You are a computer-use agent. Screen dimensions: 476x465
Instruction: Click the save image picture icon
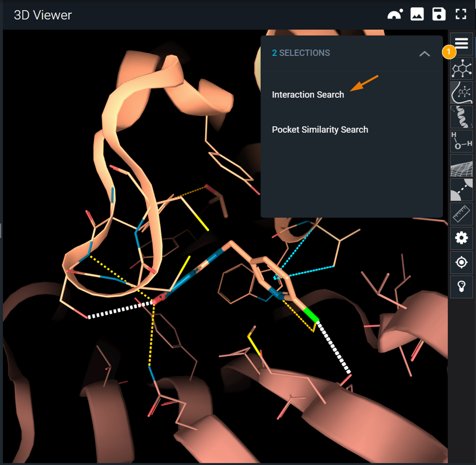tap(417, 14)
